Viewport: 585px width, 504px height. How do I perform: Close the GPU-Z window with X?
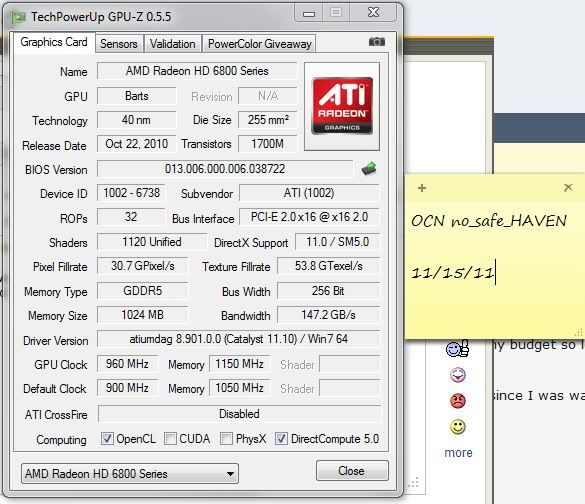373,13
